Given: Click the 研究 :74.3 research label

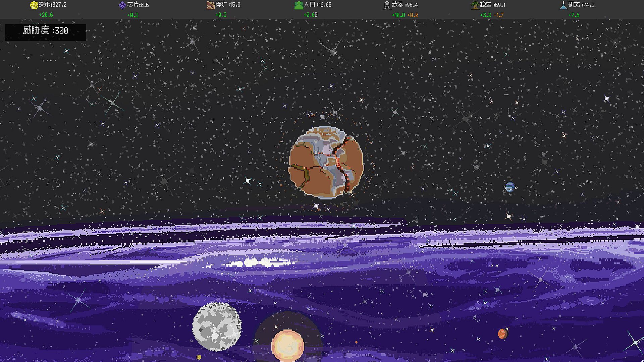Looking at the screenshot, I should point(581,5).
